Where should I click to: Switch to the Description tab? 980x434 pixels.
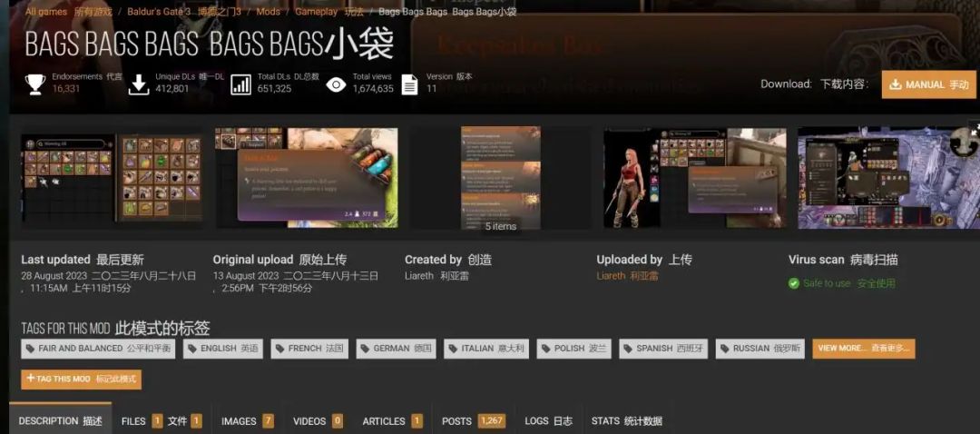point(60,421)
